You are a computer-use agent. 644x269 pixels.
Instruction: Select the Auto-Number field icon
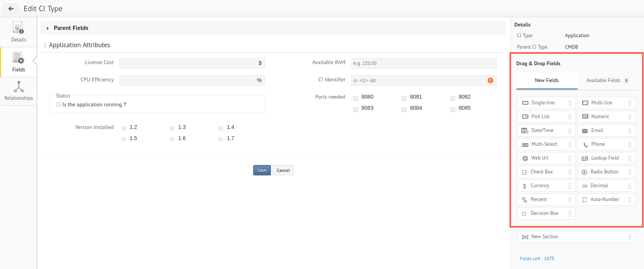[x=584, y=200]
